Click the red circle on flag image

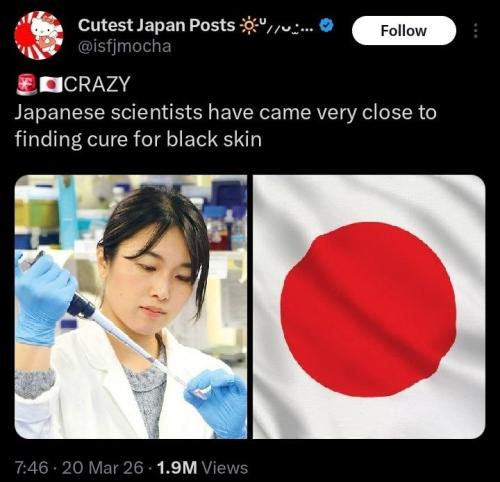pos(368,310)
